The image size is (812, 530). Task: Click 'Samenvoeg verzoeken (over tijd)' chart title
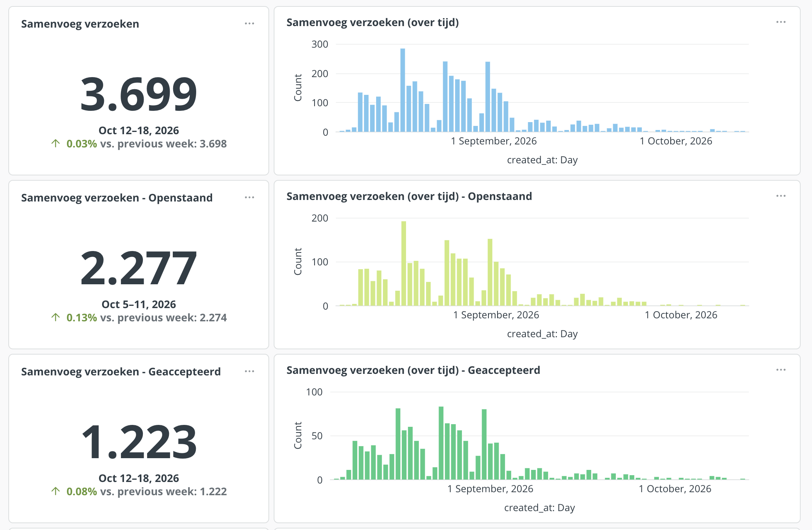point(373,22)
